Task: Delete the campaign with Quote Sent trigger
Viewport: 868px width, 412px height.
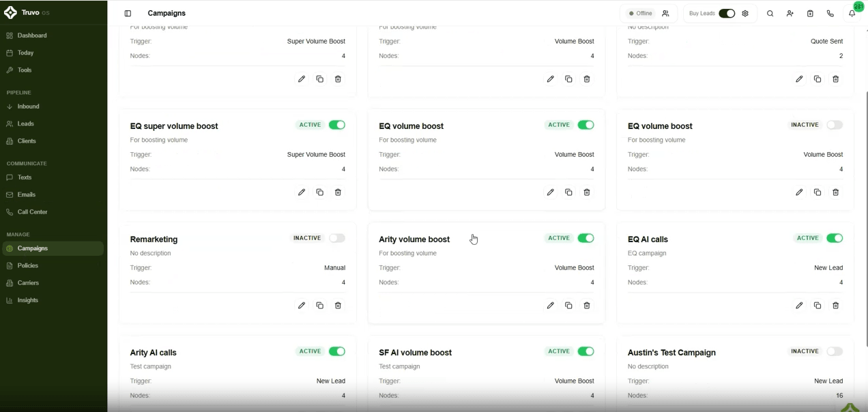Action: coord(836,79)
